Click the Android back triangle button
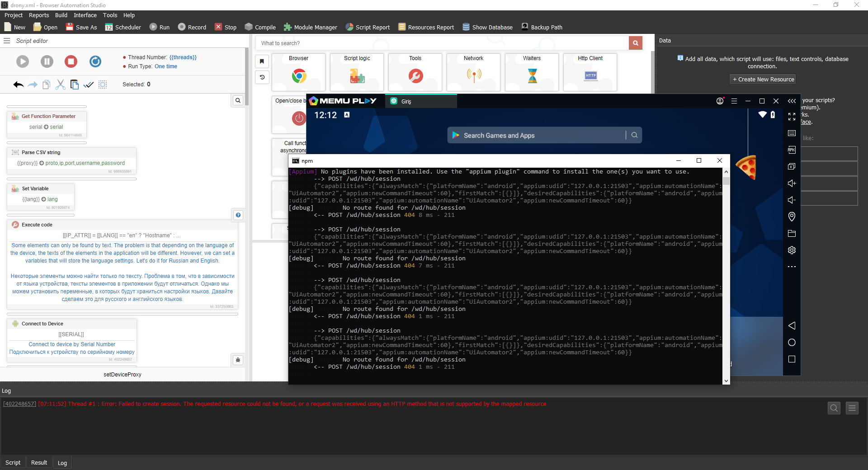Screen dimensions: 868x470 792,326
